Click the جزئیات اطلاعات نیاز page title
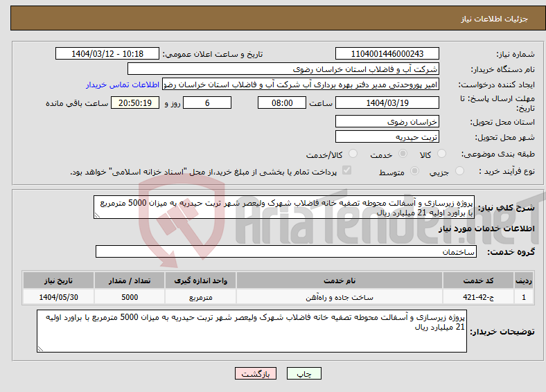The width and height of the screenshot is (546, 392). [495, 19]
